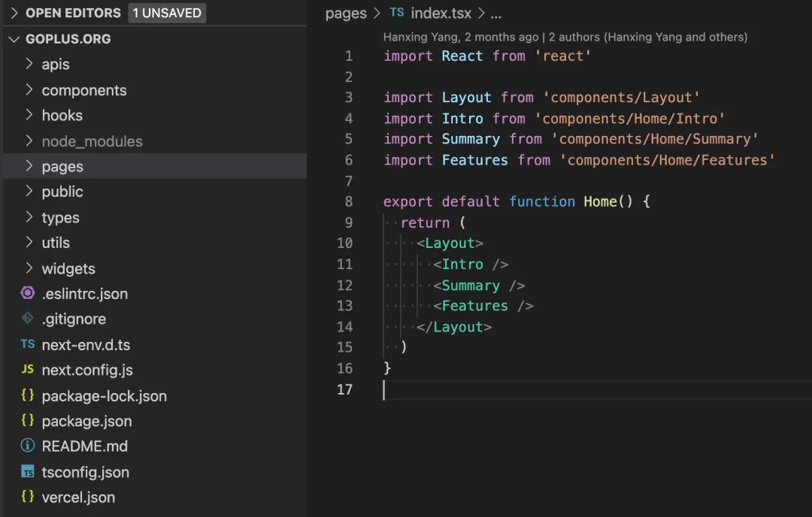This screenshot has width=812, height=517.
Task: Click the braces icon beside vercel.json
Action: click(28, 497)
